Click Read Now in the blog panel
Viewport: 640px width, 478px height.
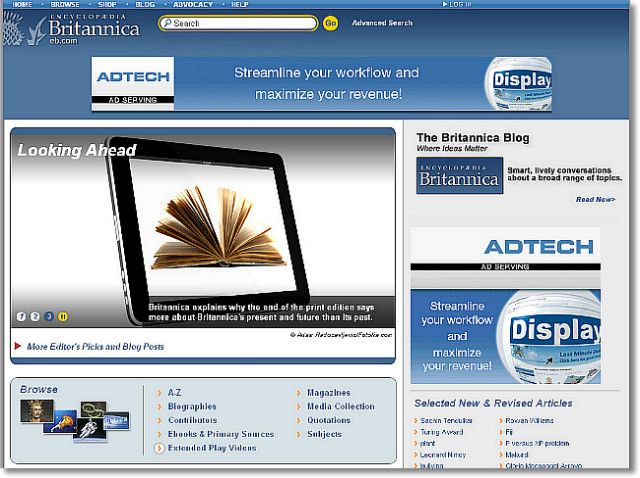[x=595, y=200]
